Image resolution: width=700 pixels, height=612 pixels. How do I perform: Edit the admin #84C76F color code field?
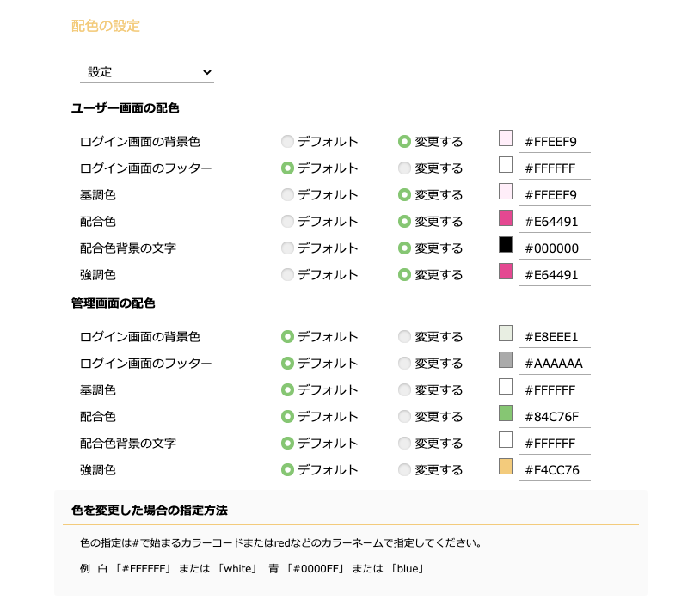coord(555,417)
